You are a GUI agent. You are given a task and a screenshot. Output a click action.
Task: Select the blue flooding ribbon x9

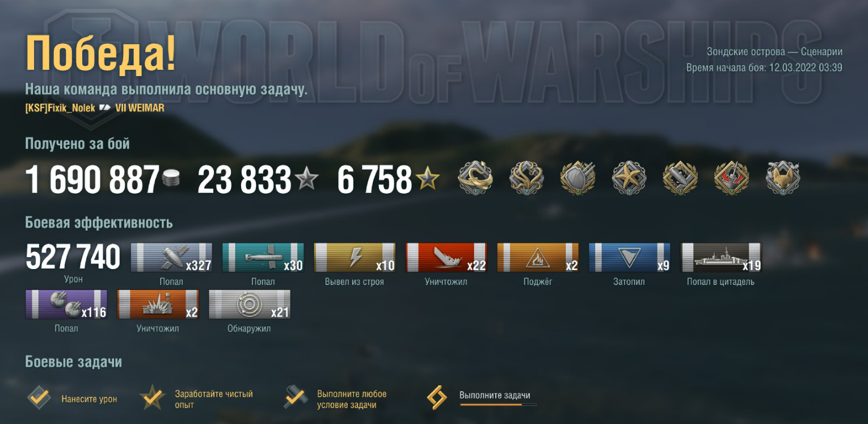[x=629, y=258]
